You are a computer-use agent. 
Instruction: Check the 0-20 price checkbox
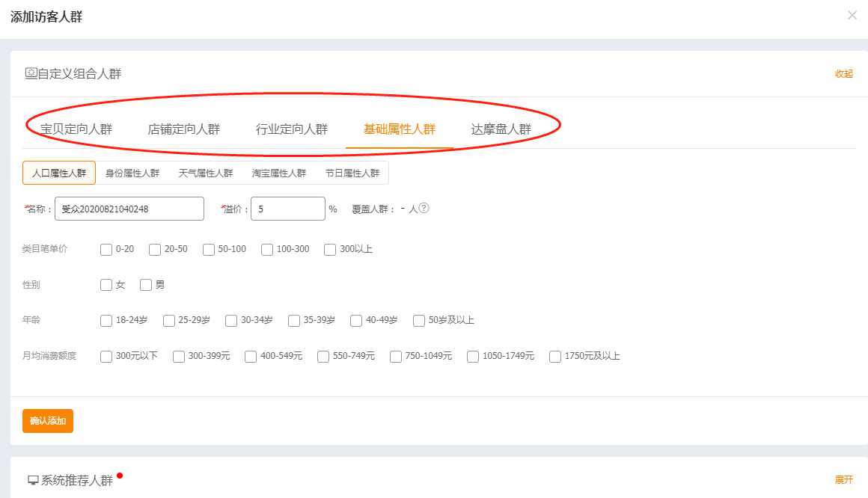pos(106,250)
